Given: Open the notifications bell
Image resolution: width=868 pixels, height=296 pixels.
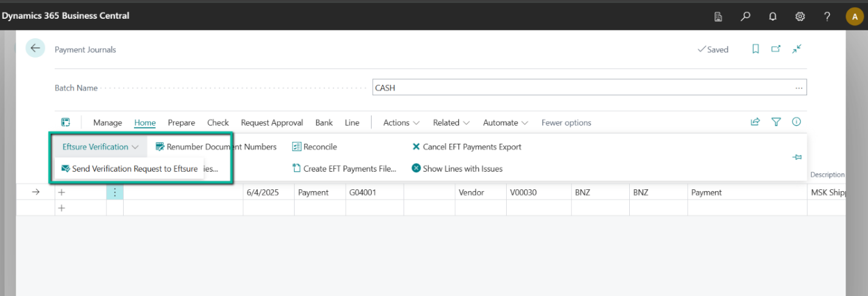Looking at the screenshot, I should tap(773, 16).
